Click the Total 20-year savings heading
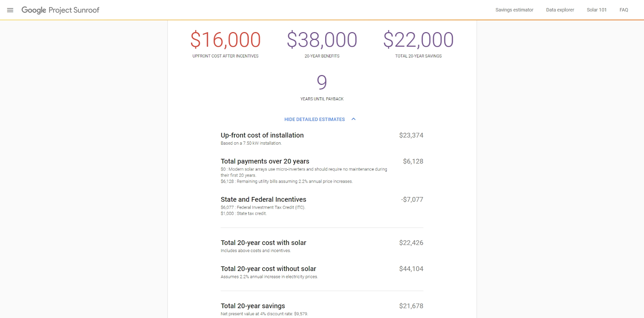The image size is (644, 318). (x=253, y=306)
